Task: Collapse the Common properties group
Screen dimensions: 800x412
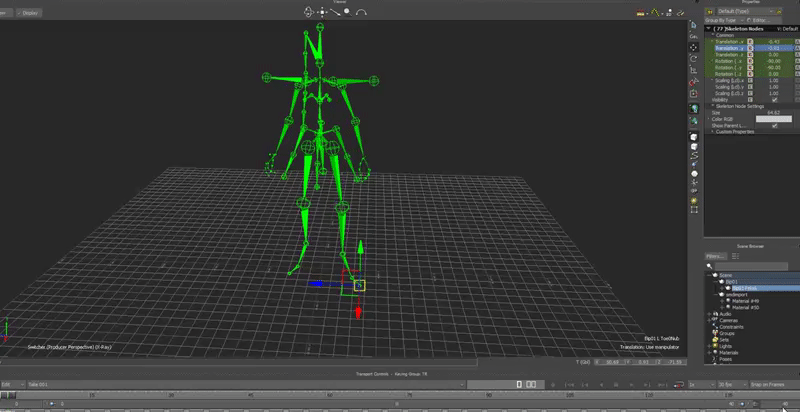Action: point(713,35)
